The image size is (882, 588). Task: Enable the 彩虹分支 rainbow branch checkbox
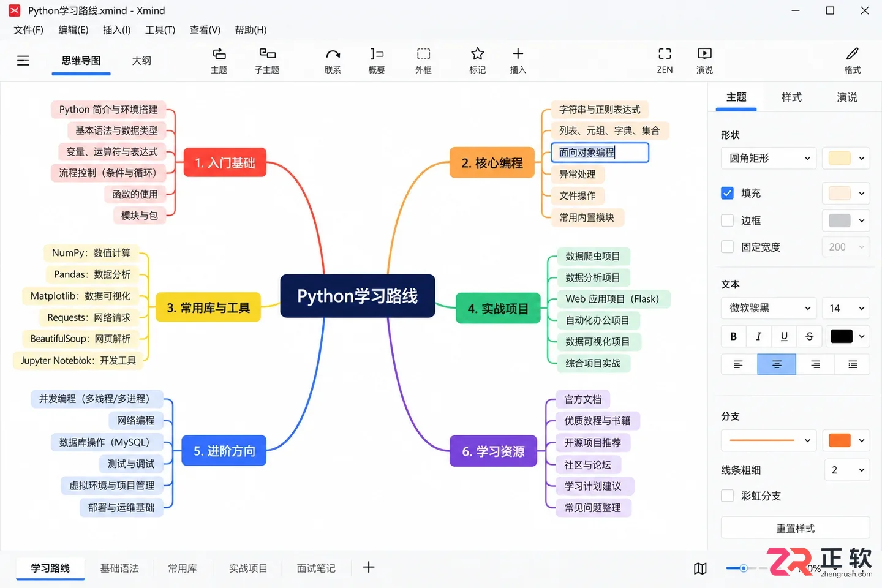pos(727,496)
